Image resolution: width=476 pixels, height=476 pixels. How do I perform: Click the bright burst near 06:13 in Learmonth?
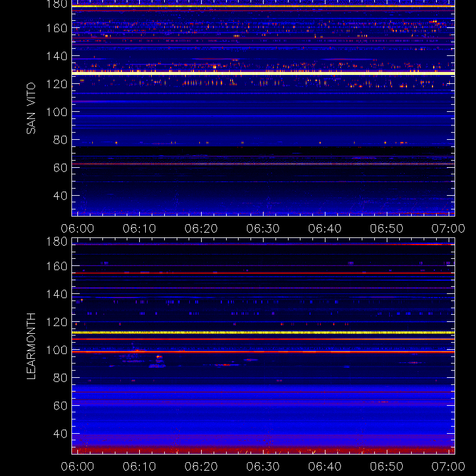[159, 357]
